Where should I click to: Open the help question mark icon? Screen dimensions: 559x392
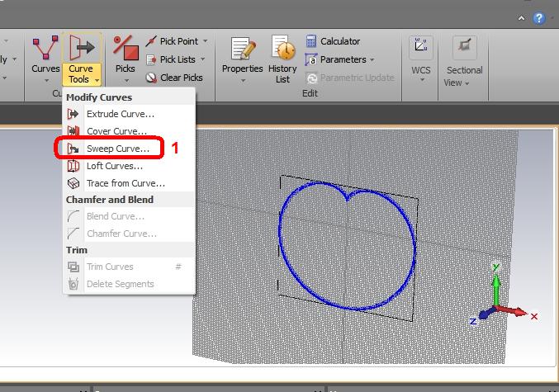click(x=538, y=17)
